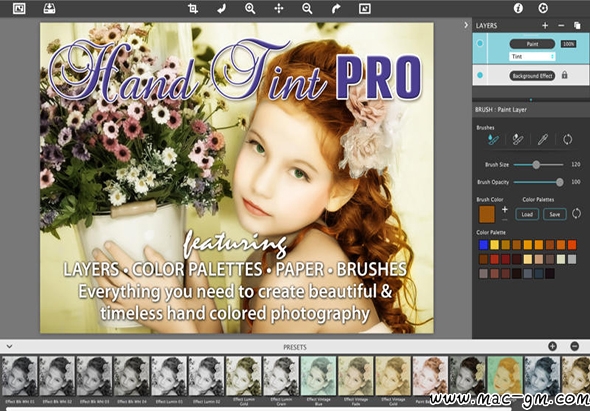This screenshot has height=411, width=590.
Task: Open the info icon
Action: coord(518,8)
